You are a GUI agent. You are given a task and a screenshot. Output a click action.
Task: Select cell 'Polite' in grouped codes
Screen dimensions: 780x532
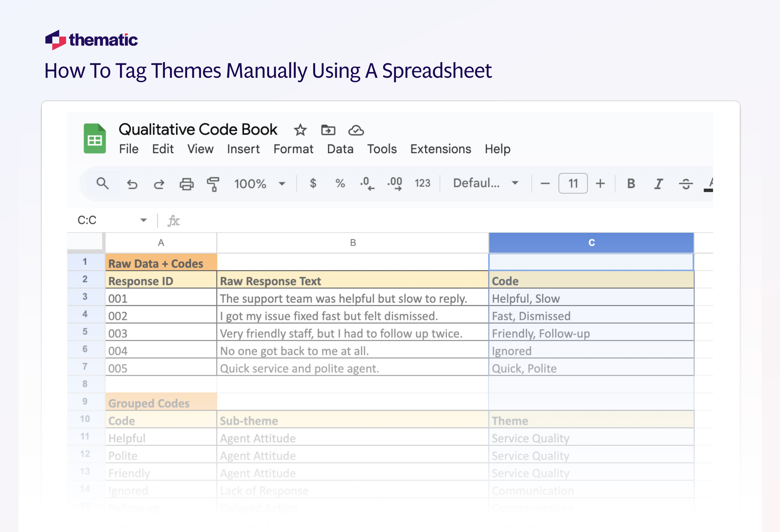tap(161, 455)
